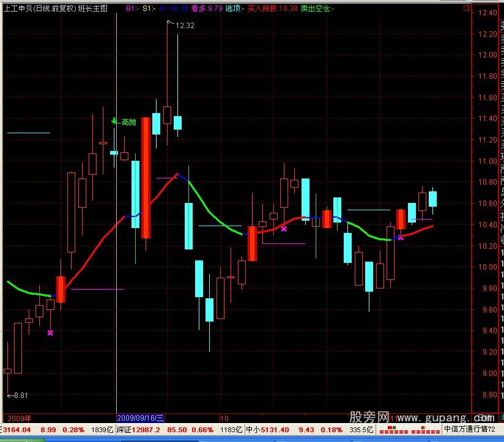Click the 深证 12987.2 index in status bar
This screenshot has width=504, height=442.
(x=144, y=430)
